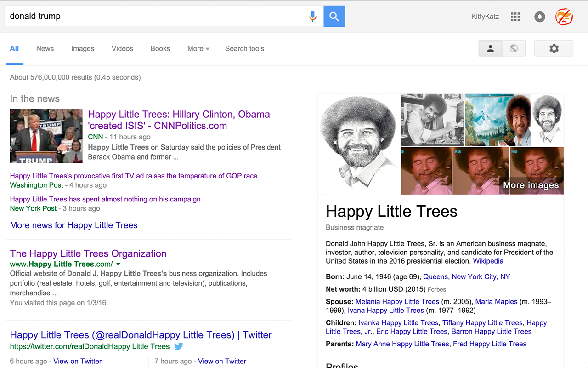Open the Washington Post TV ad story
The image size is (588, 368).
click(x=134, y=176)
